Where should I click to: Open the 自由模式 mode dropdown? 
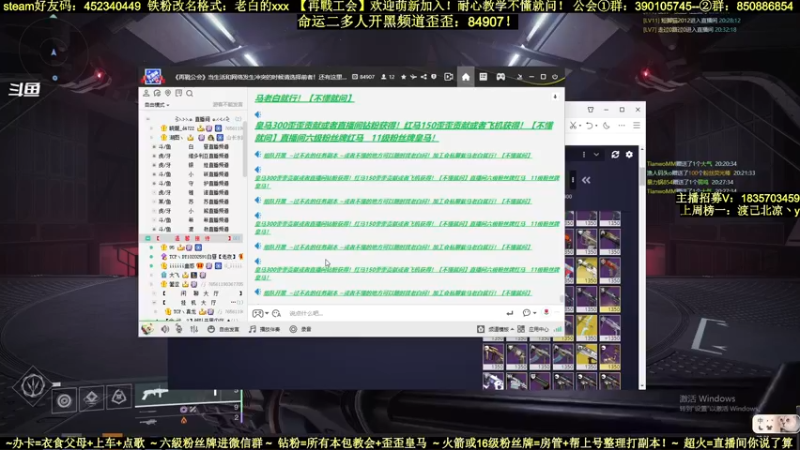click(x=157, y=105)
